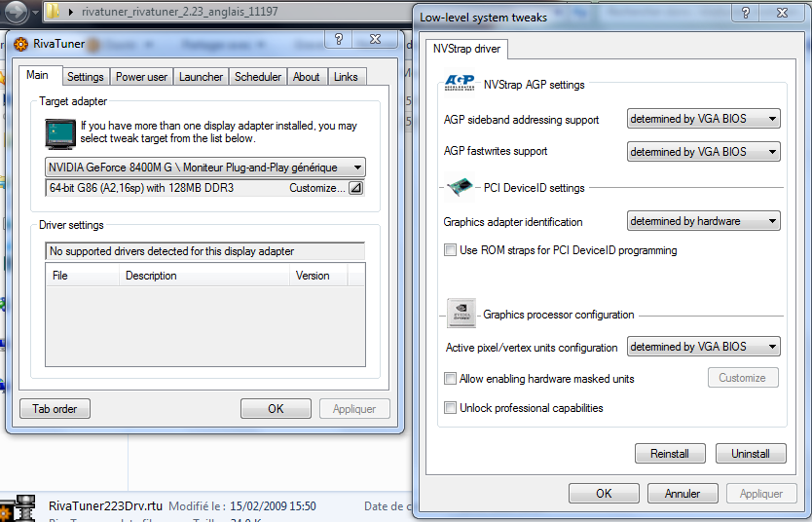
Task: Click the NVIDIA graphics processor chip icon
Action: 461,314
